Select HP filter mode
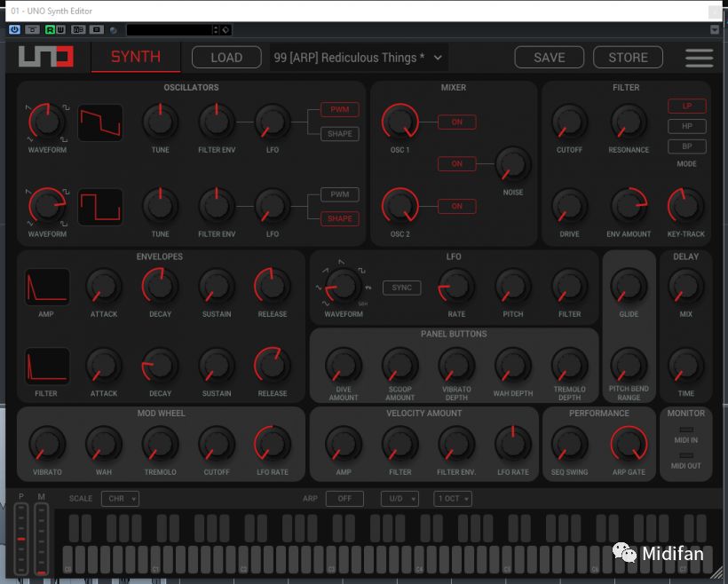This screenshot has width=728, height=584. pos(687,126)
